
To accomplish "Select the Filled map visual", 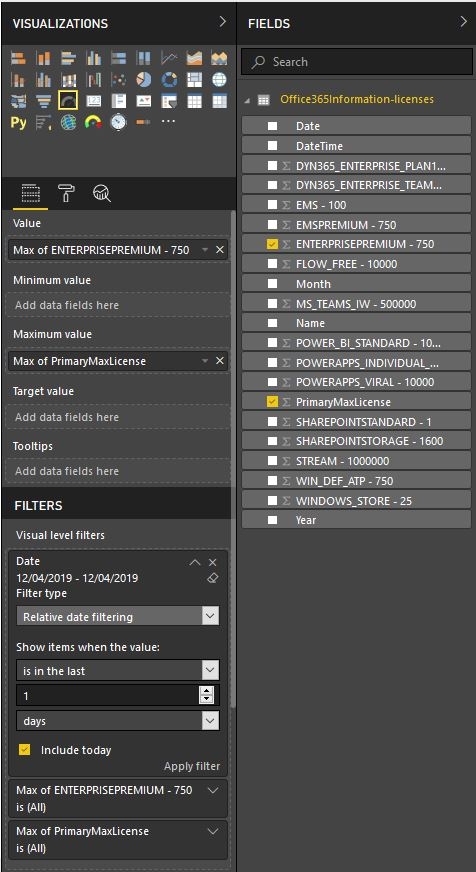I will tap(18, 101).
